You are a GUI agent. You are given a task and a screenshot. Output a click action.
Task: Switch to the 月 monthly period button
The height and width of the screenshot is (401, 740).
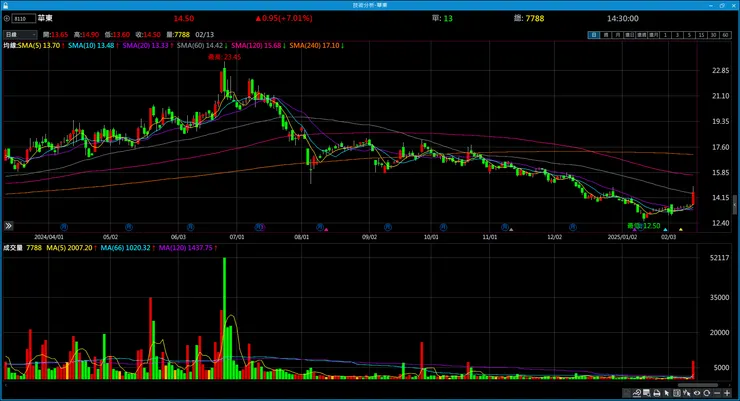[618, 35]
